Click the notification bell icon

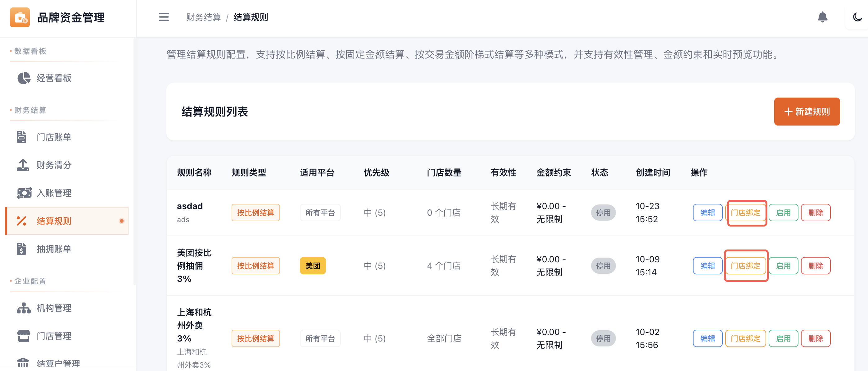coord(822,17)
